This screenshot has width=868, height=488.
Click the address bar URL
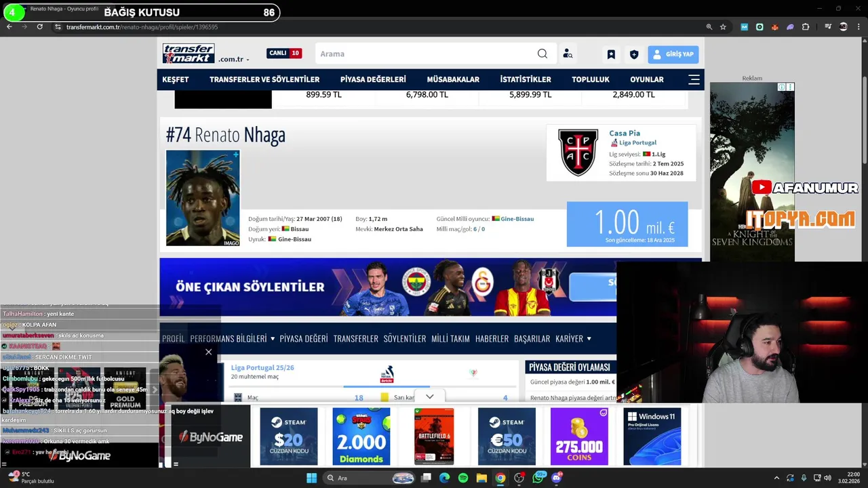click(142, 27)
